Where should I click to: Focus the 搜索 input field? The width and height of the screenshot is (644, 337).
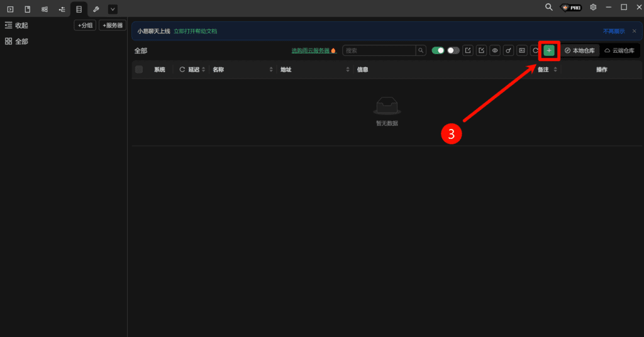(x=379, y=50)
